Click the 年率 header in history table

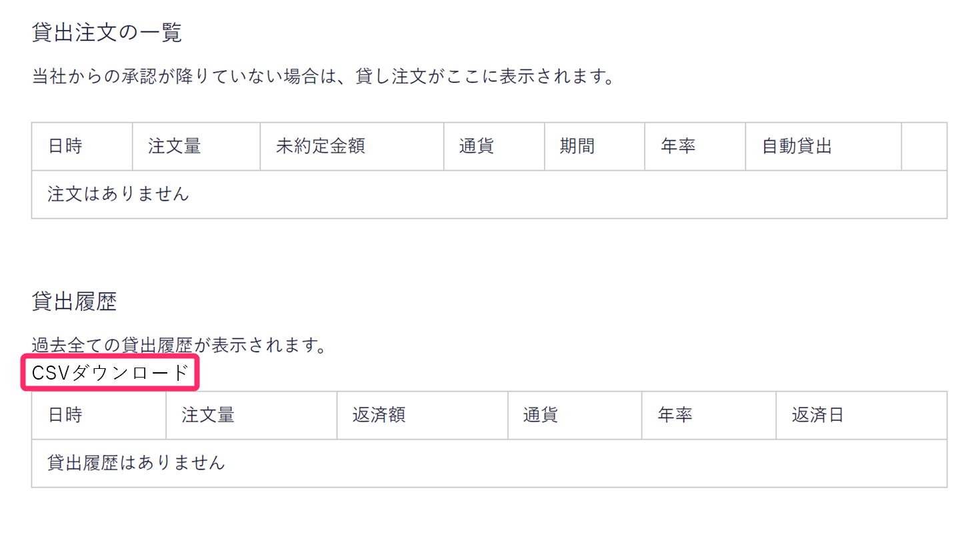(x=709, y=415)
